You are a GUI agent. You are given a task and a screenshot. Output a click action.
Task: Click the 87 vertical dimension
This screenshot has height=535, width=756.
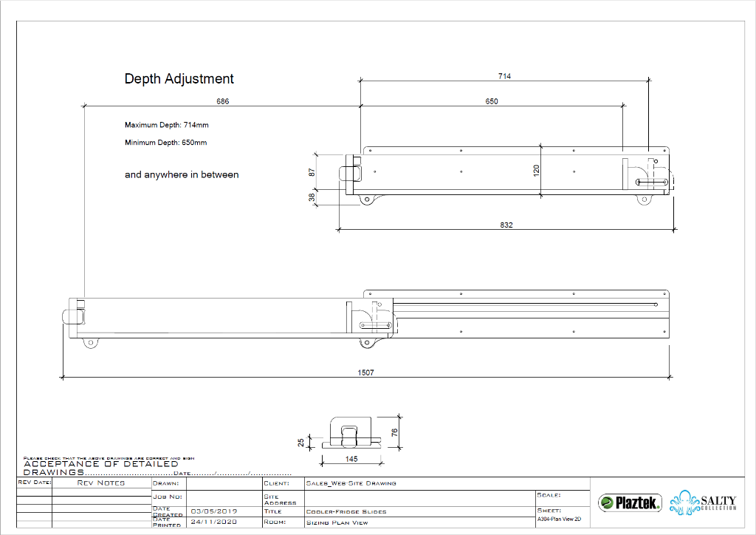click(x=312, y=171)
